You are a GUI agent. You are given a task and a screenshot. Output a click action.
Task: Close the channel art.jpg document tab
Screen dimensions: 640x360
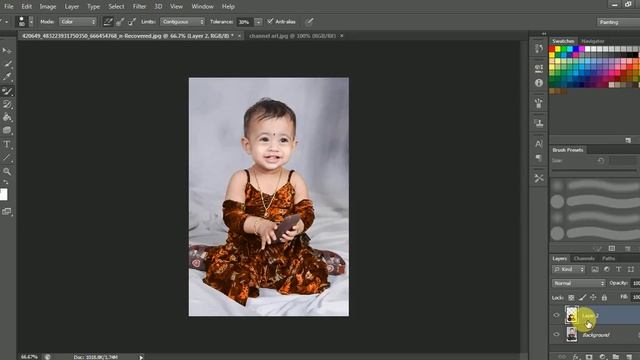[342, 36]
